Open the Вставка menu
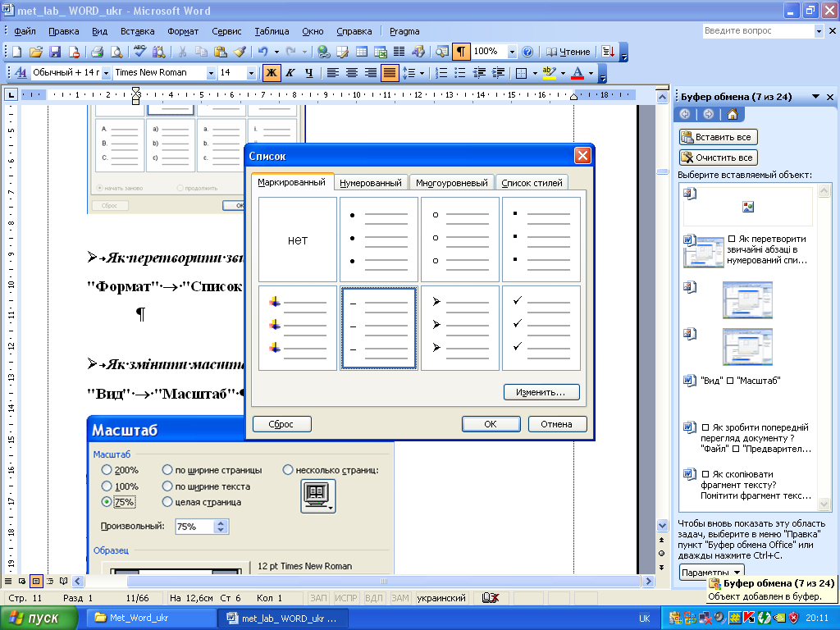This screenshot has height=630, width=840. [137, 31]
